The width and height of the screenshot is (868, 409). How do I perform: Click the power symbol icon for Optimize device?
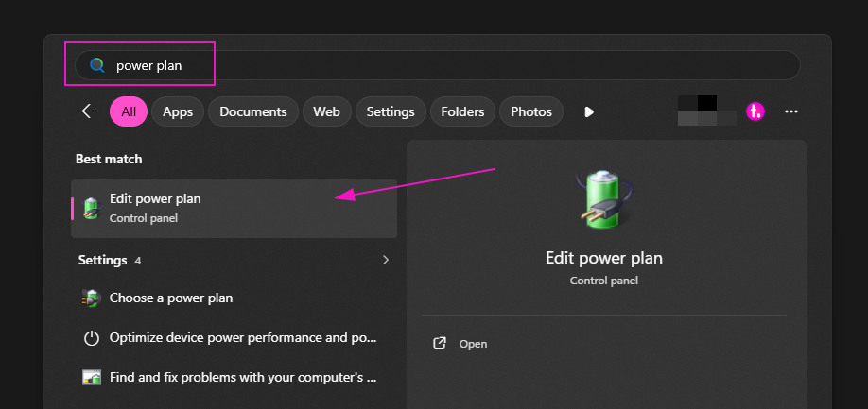coord(92,338)
